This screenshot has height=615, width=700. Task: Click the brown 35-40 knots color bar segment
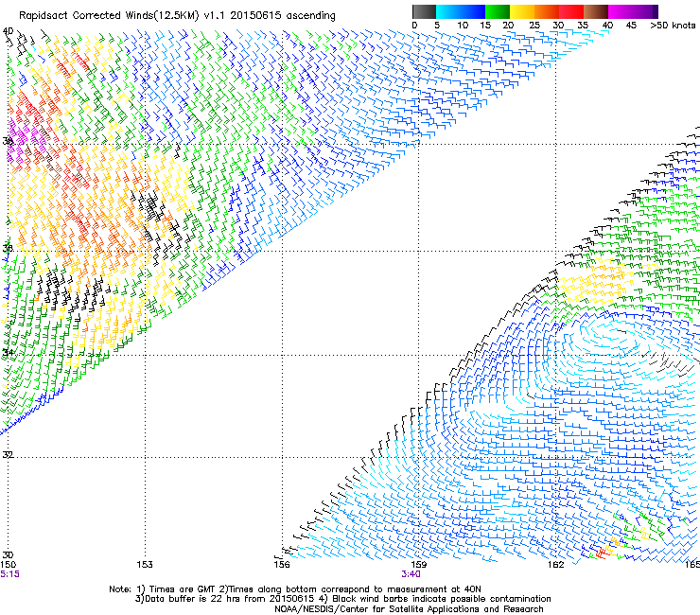coord(596,11)
